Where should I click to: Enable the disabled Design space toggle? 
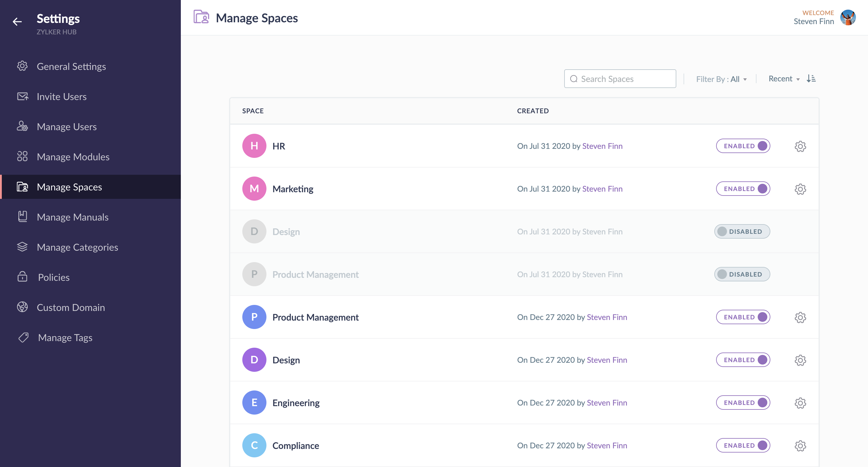point(742,231)
